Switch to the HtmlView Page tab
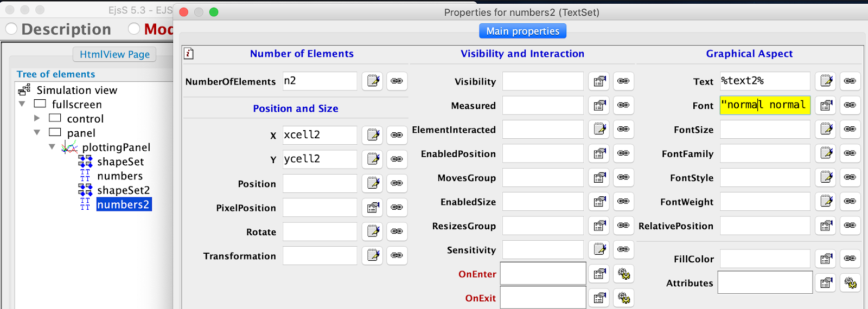 point(114,54)
